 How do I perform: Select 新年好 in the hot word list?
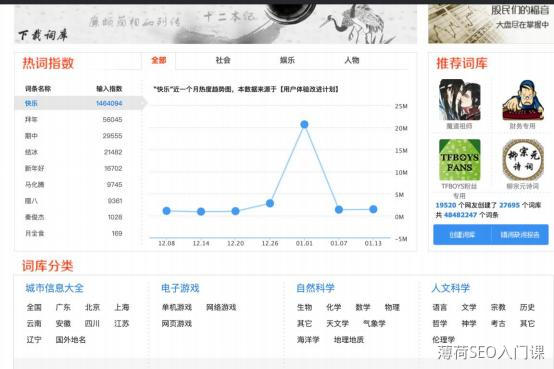(79, 168)
